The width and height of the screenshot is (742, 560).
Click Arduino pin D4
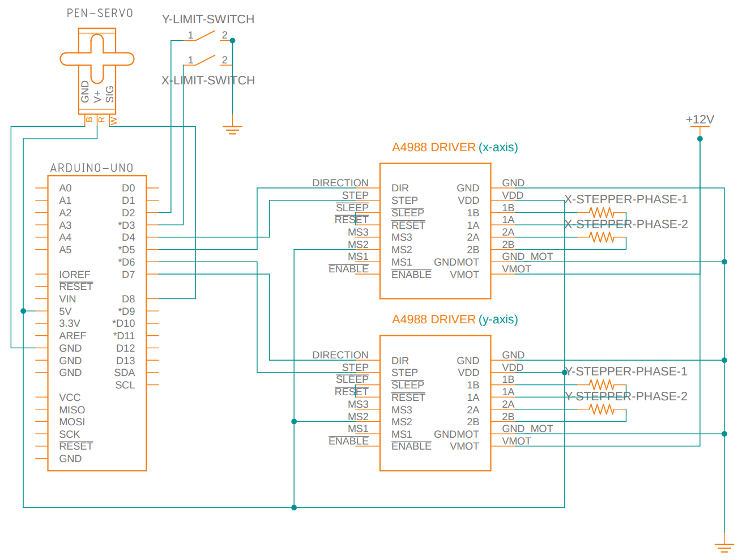(129, 237)
